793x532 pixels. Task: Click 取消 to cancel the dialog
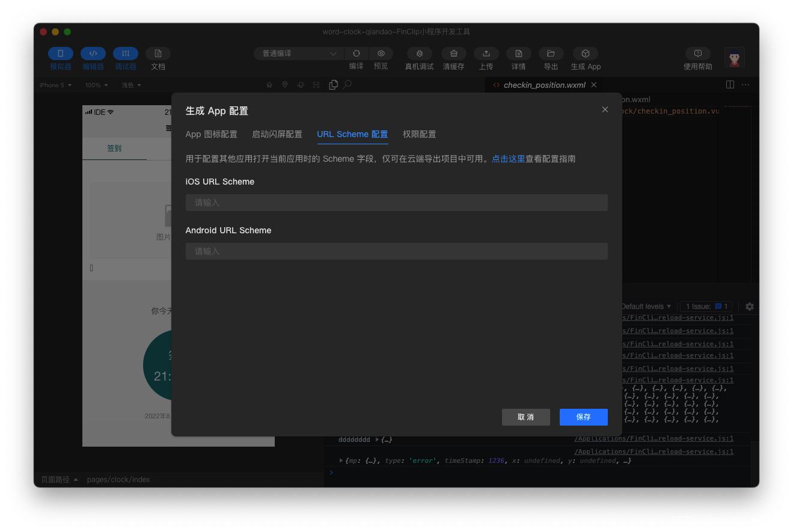[526, 417]
